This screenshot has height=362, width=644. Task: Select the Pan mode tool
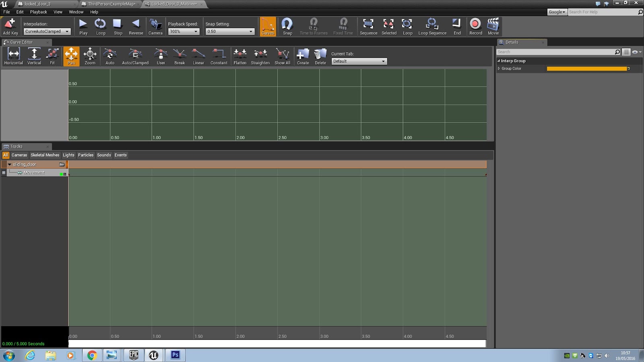tap(71, 56)
